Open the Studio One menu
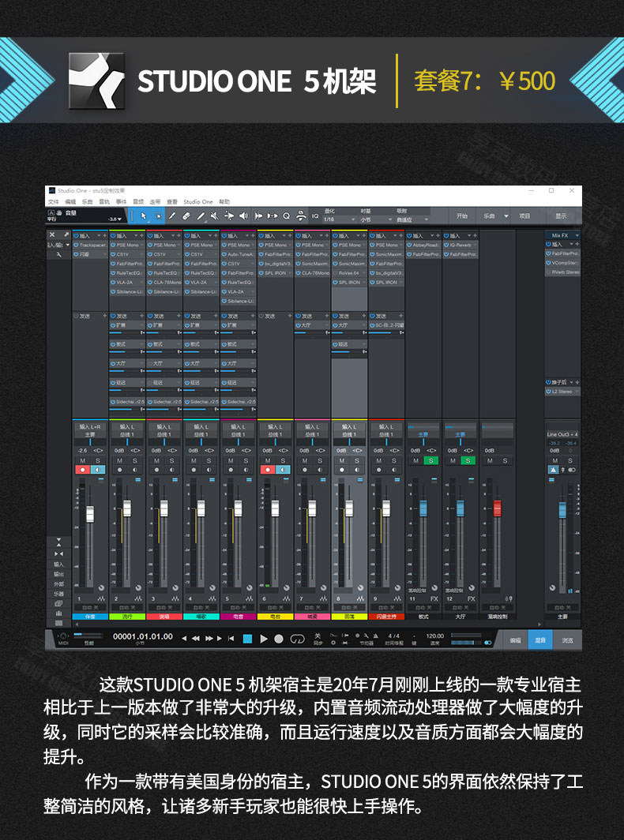 pos(197,202)
